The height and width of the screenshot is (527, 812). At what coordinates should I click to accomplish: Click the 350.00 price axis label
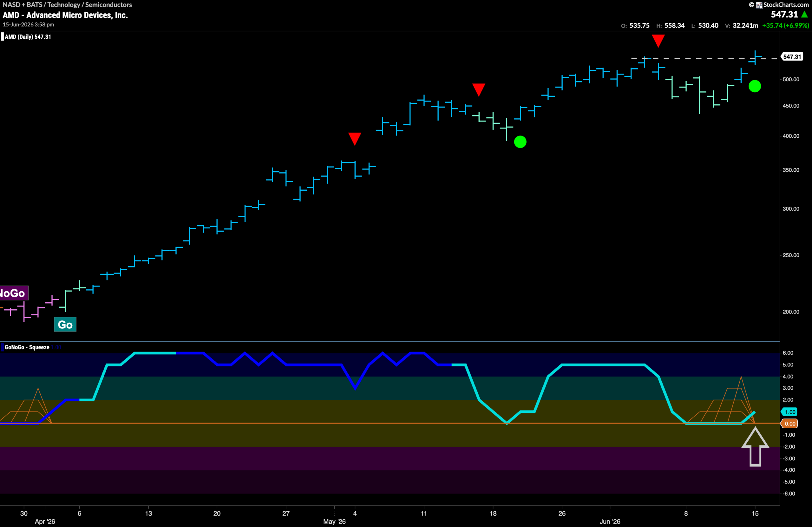coord(791,170)
